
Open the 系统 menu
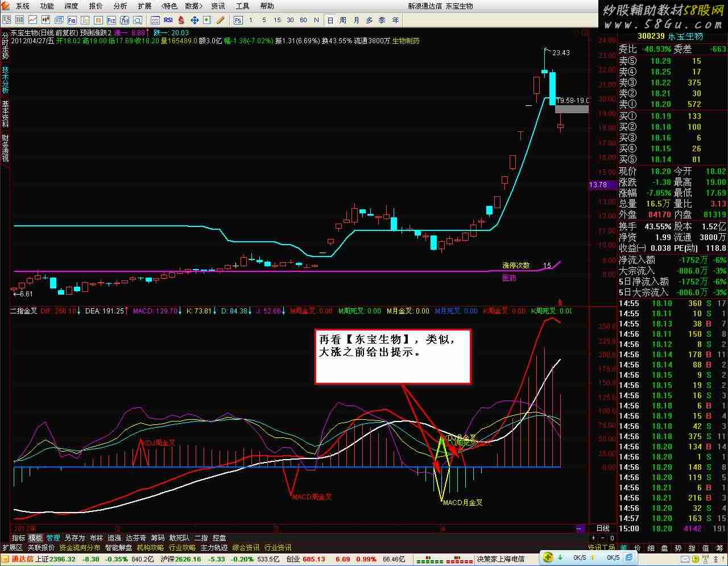click(x=23, y=6)
